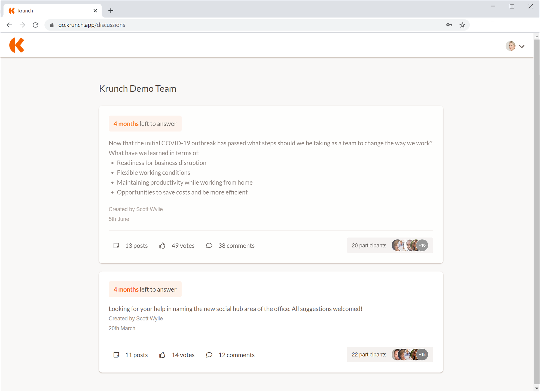Screen dimensions: 540x392
Task: Open the COVID-19 outbreak discussion
Action: coord(270,143)
